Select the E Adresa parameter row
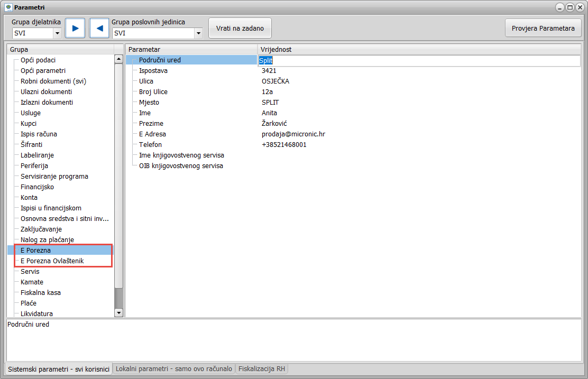Viewport: 588px width, 379px height. click(x=152, y=134)
